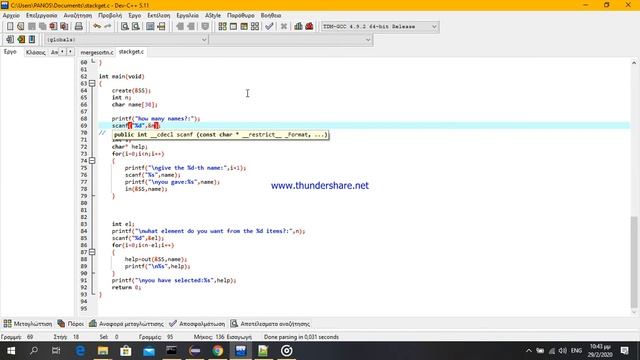The height and width of the screenshot is (360, 640).
Task: Click the Go to function icon
Action: pos(150,27)
